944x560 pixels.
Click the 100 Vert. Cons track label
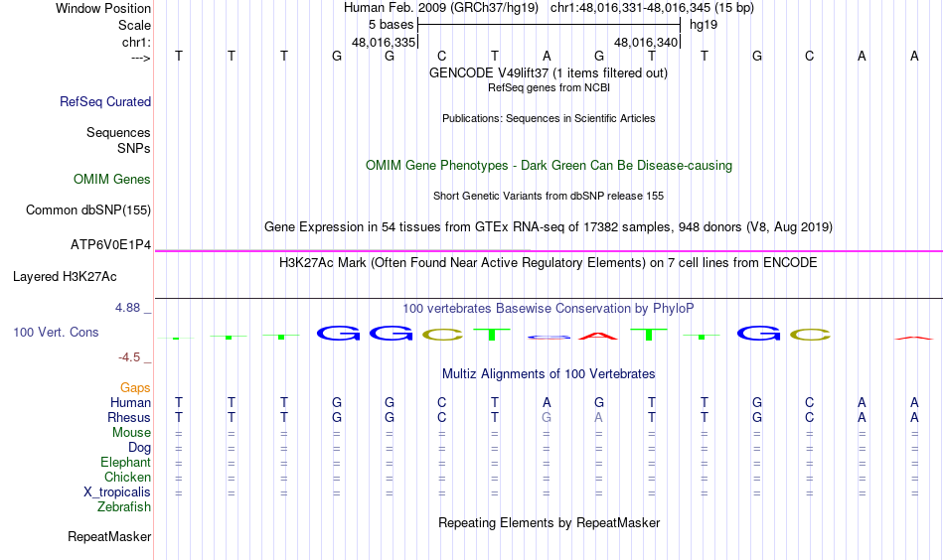(x=56, y=332)
